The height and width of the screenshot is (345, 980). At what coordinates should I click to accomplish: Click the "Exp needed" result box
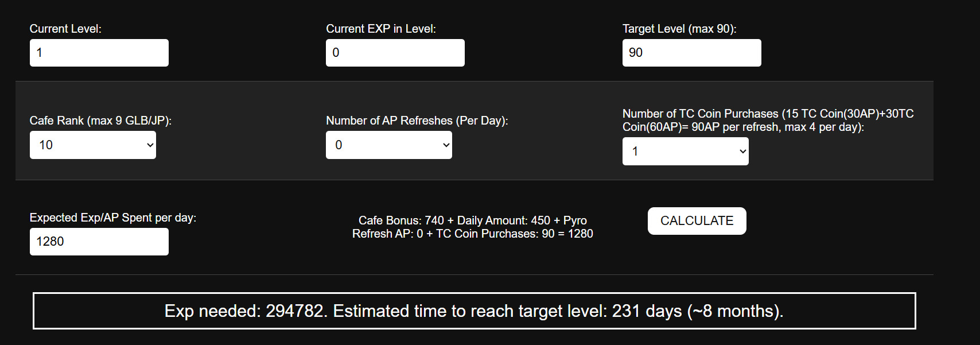pyautogui.click(x=474, y=311)
